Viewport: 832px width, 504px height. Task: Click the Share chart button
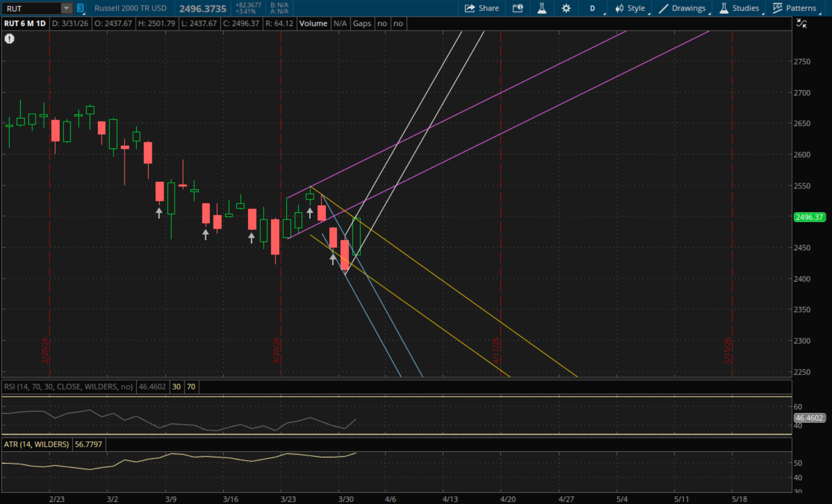[482, 8]
